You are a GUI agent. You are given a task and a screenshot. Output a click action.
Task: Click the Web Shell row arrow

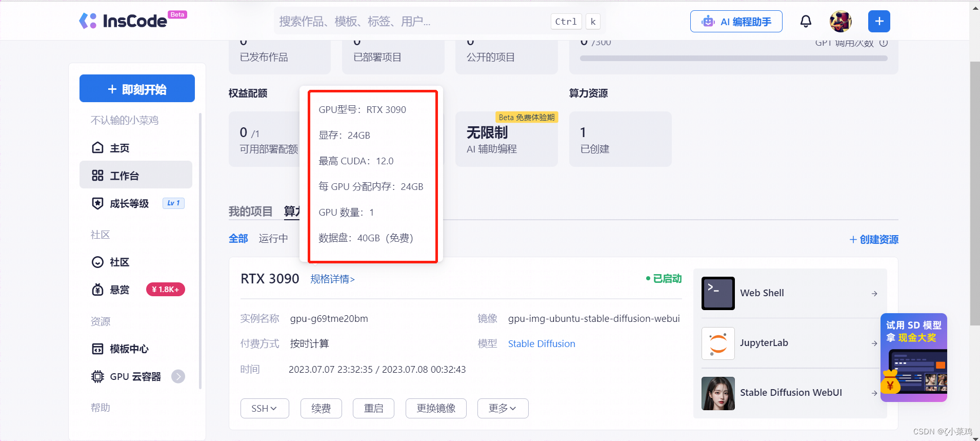[874, 294]
